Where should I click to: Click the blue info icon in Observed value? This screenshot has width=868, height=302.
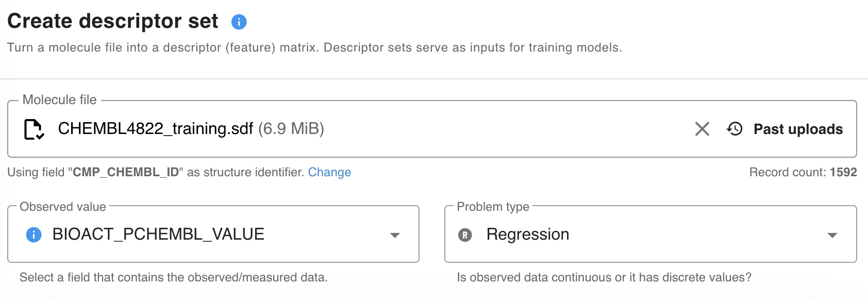[34, 235]
